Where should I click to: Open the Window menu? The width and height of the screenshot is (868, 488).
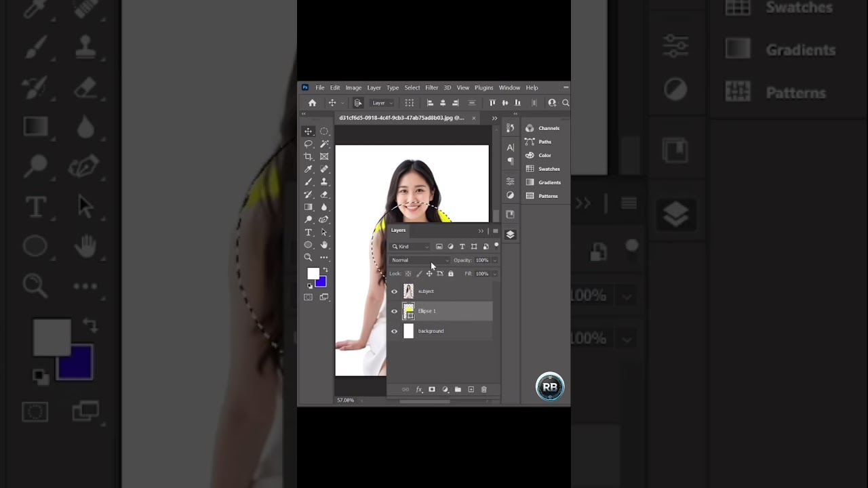tap(509, 88)
